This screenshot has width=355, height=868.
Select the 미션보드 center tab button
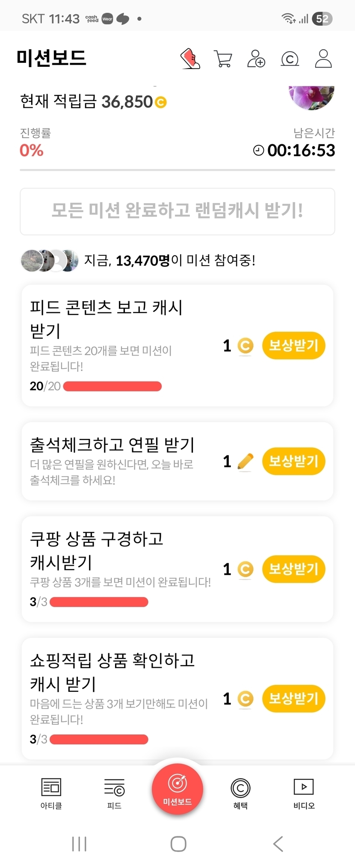(177, 789)
